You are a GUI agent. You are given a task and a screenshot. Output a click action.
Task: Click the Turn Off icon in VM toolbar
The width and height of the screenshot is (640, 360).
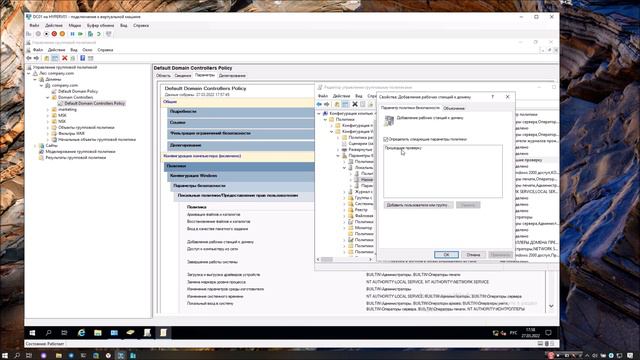(x=46, y=34)
